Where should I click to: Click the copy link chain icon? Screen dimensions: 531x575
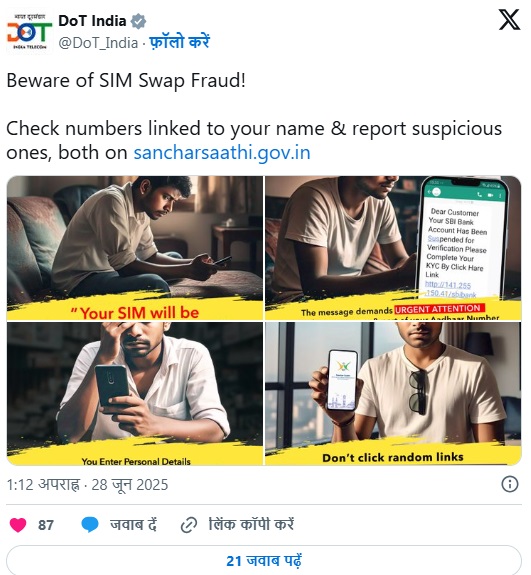pos(189,525)
